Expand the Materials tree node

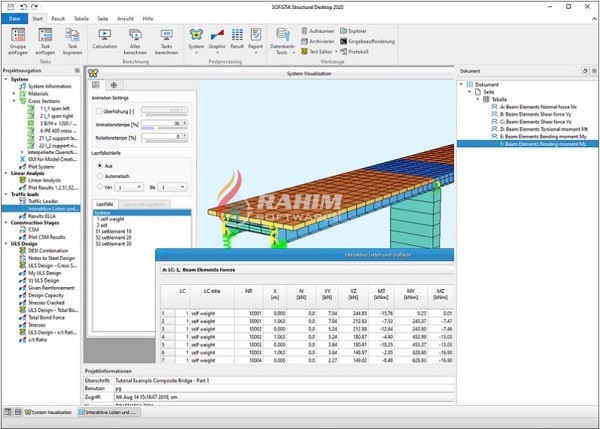pyautogui.click(x=15, y=95)
